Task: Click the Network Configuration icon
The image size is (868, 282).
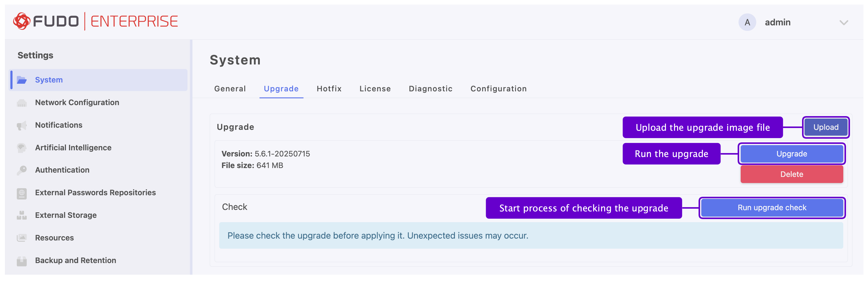Action: pos(22,103)
